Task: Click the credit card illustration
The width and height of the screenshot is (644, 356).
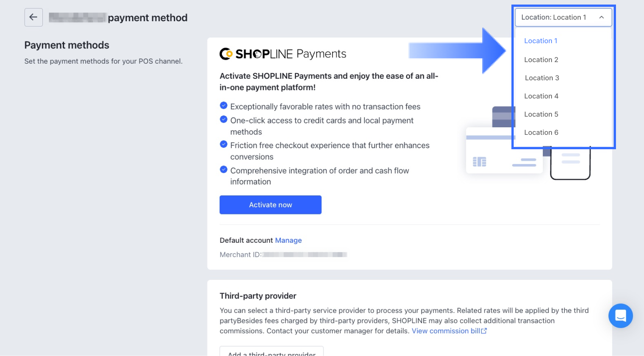Action: pos(504,151)
